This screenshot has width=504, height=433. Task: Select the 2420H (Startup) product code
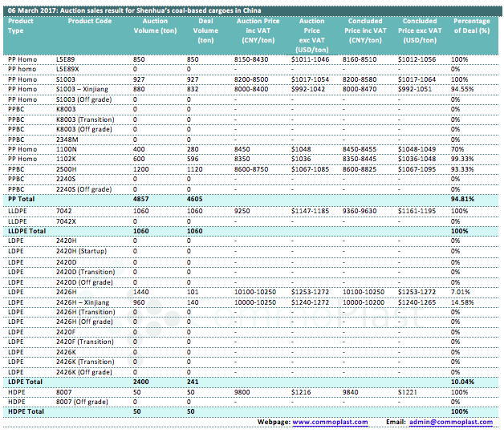tap(79, 250)
